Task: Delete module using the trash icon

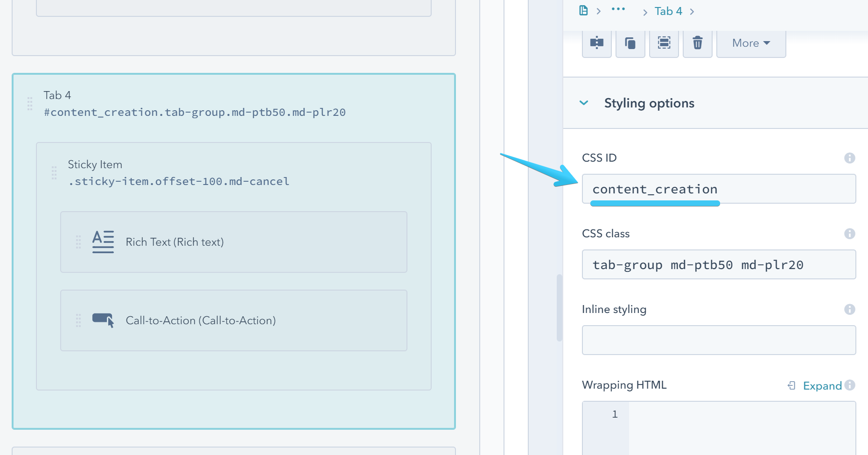Action: point(697,43)
